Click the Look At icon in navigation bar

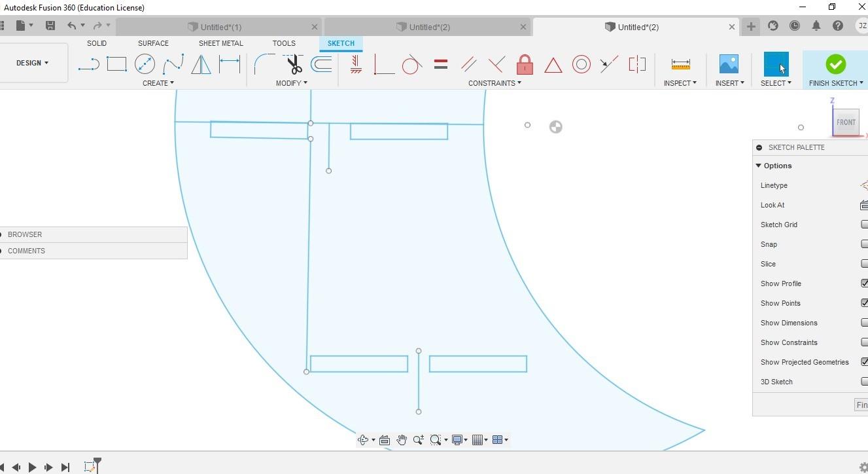coord(385,440)
